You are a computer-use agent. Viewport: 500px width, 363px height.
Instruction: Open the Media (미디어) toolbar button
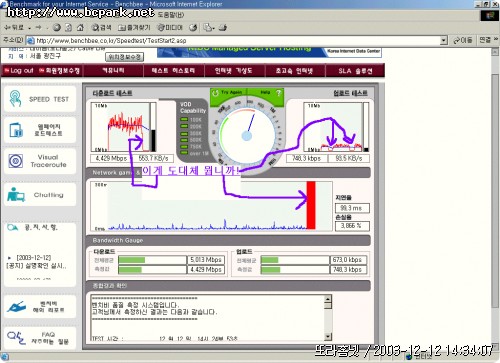click(x=170, y=28)
